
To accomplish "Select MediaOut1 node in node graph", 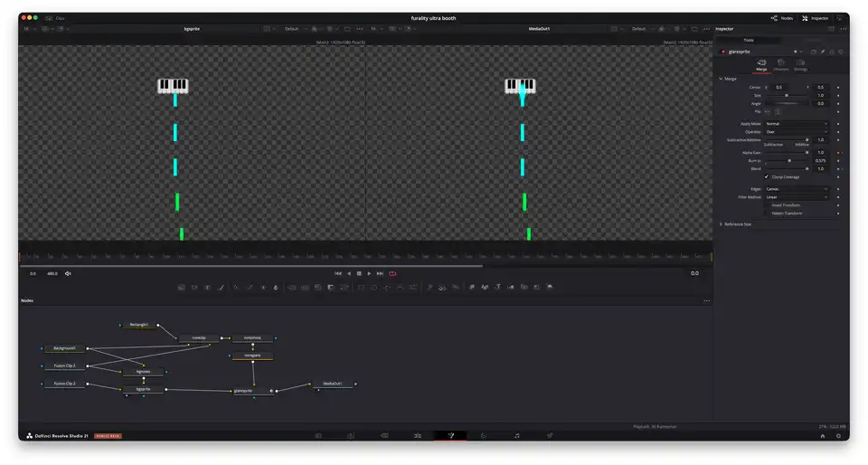I will [x=333, y=384].
